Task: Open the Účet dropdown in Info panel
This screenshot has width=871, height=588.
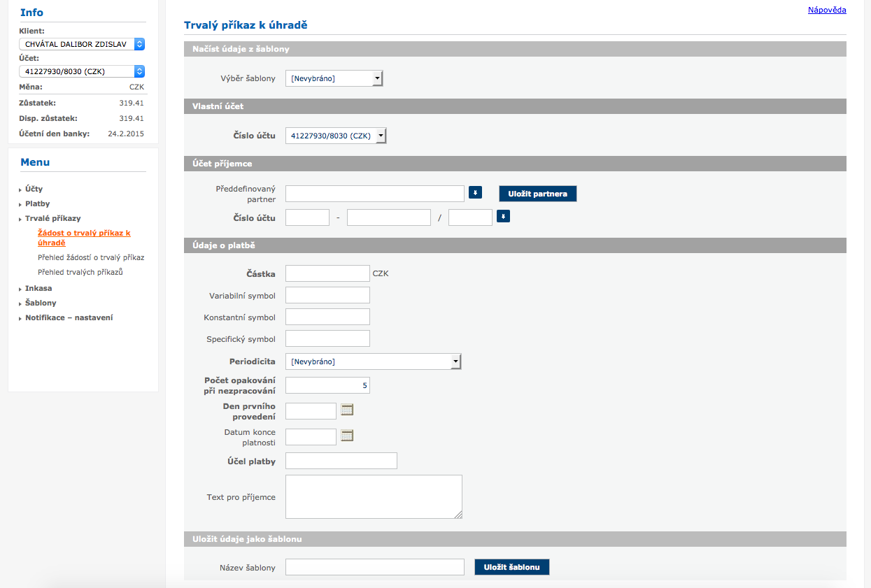Action: (82, 71)
